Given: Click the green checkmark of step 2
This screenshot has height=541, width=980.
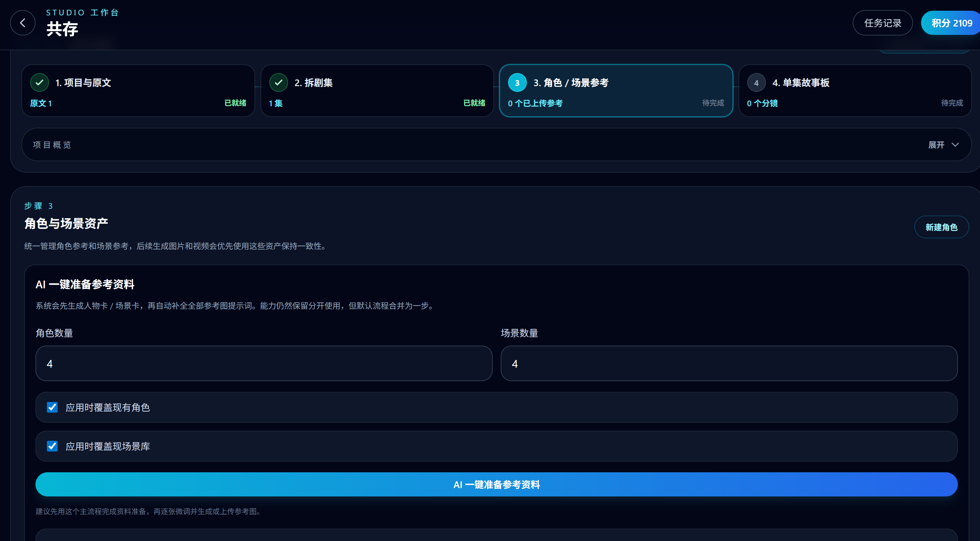Looking at the screenshot, I should 278,82.
